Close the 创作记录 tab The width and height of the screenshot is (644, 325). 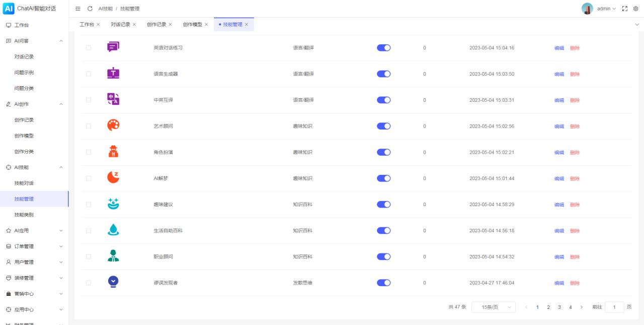(x=170, y=25)
